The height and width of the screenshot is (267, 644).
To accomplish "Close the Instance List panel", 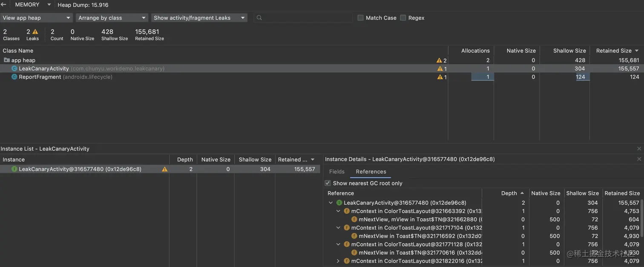I will (639, 149).
